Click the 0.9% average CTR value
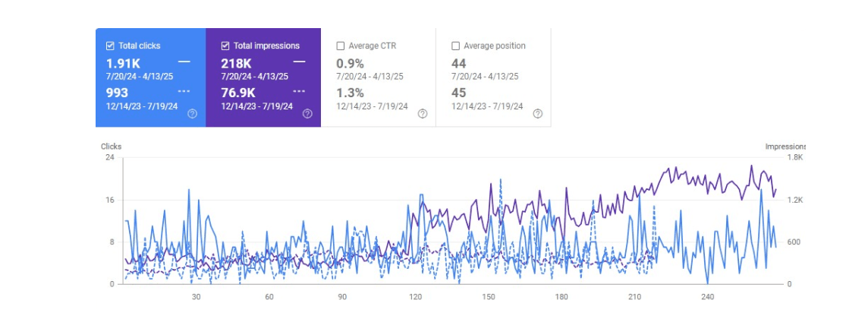 [x=350, y=63]
